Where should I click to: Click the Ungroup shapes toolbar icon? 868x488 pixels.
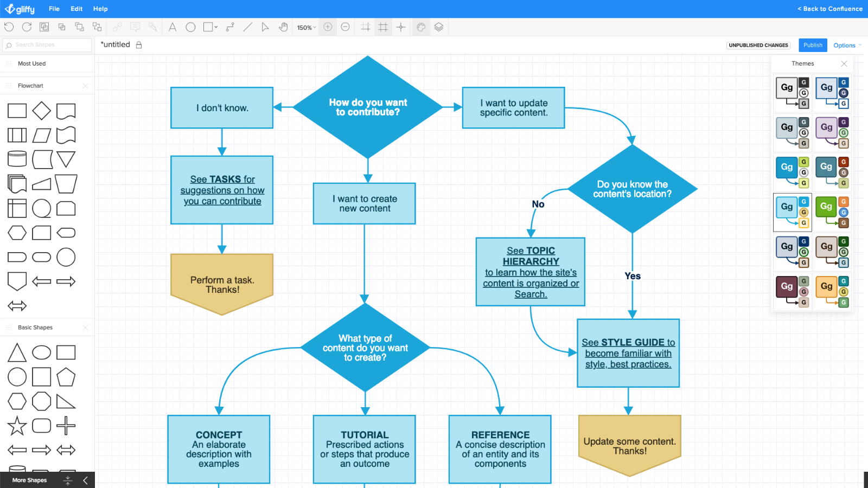point(62,27)
